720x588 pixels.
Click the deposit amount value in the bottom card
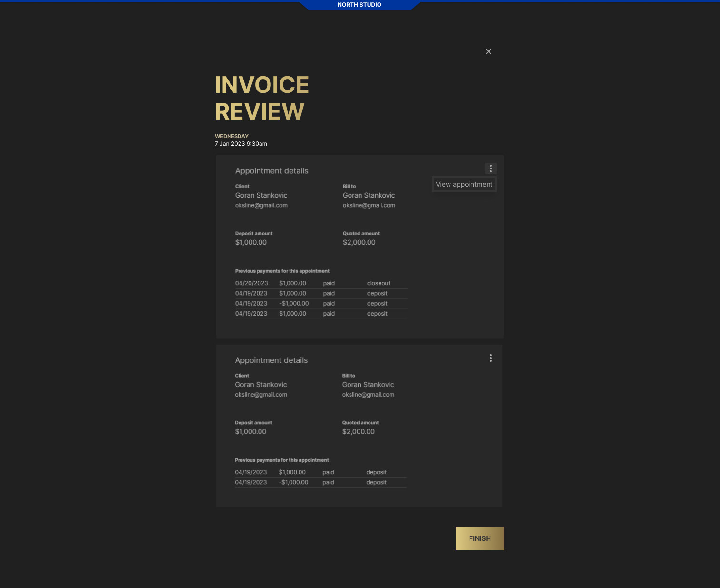pyautogui.click(x=250, y=432)
